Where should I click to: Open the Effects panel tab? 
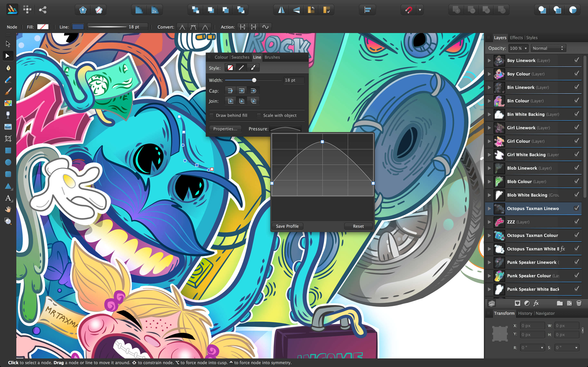[516, 38]
